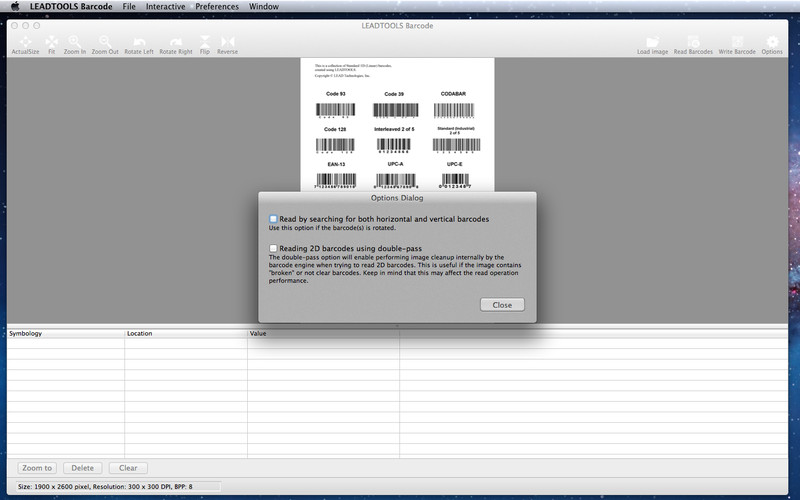Open the Window menu

click(264, 7)
